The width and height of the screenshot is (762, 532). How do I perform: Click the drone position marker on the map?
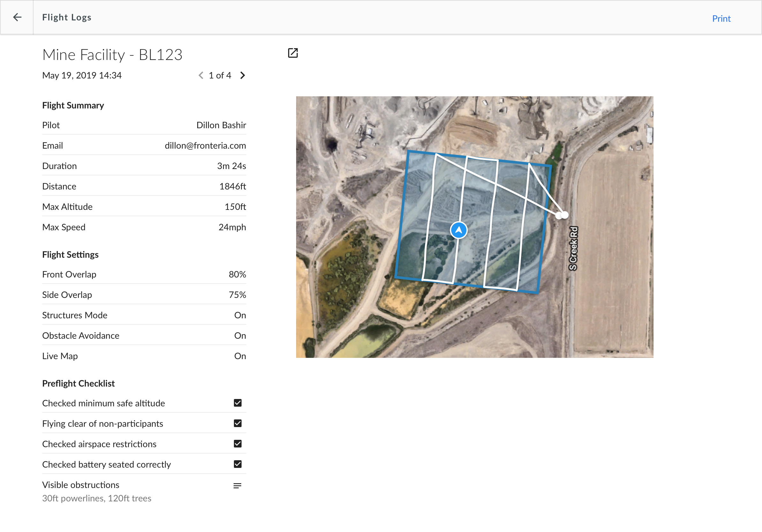459,230
